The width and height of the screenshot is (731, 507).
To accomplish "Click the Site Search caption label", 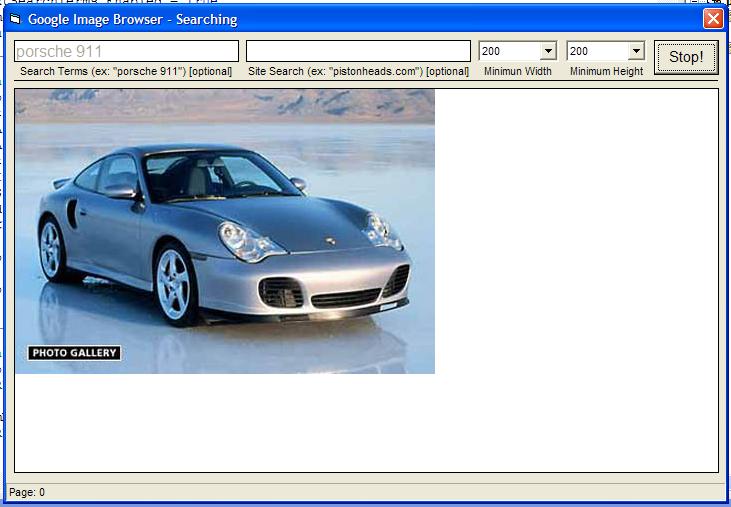I will [x=358, y=72].
